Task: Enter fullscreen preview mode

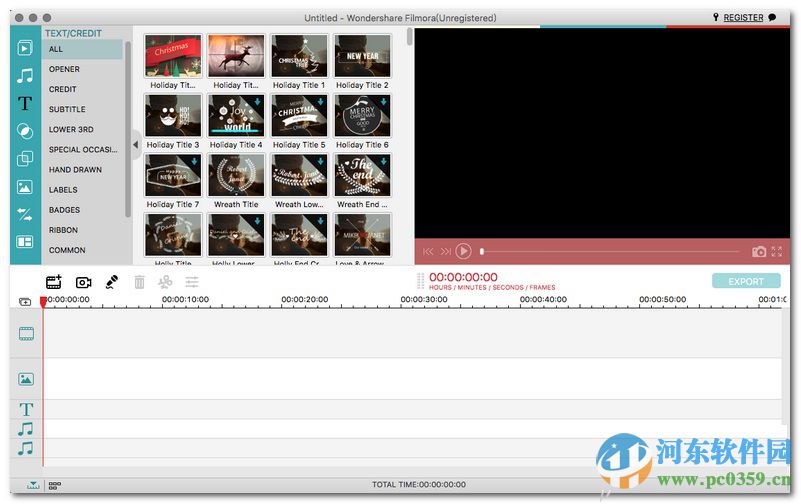Action: 776,251
